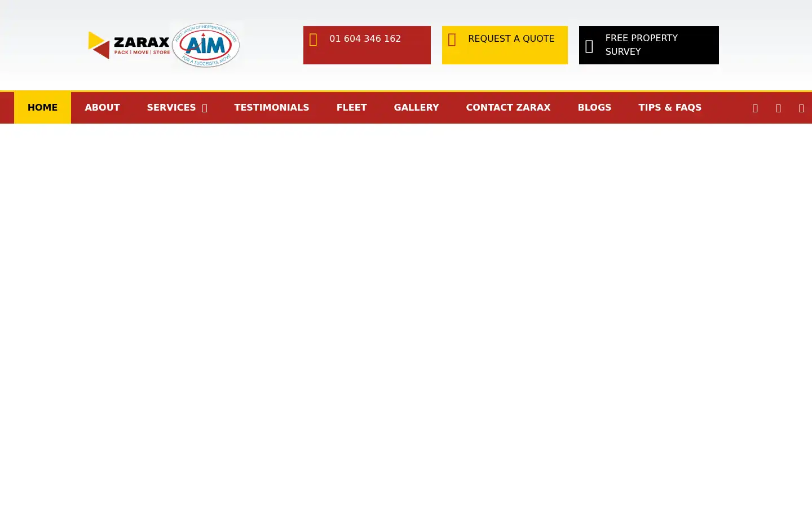This screenshot has height=508, width=812.
Task: Click the last social icon in navbar
Action: (x=801, y=108)
